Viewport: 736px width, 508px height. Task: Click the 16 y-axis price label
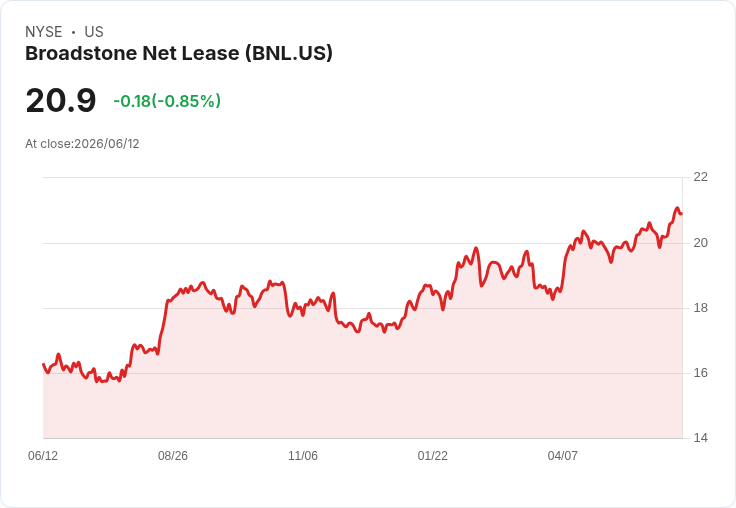point(700,373)
